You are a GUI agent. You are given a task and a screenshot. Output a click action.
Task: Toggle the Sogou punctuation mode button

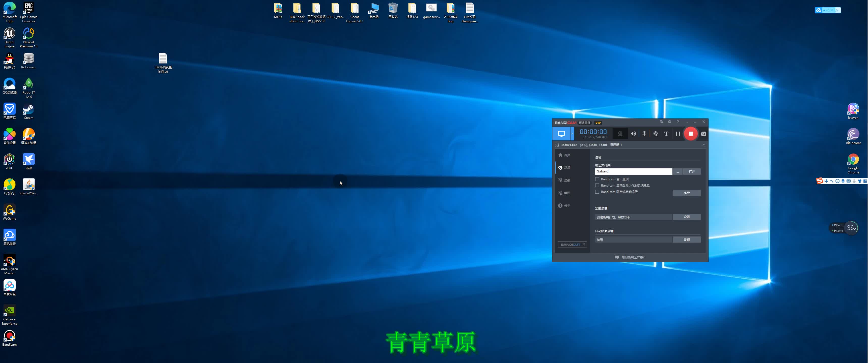pyautogui.click(x=832, y=181)
